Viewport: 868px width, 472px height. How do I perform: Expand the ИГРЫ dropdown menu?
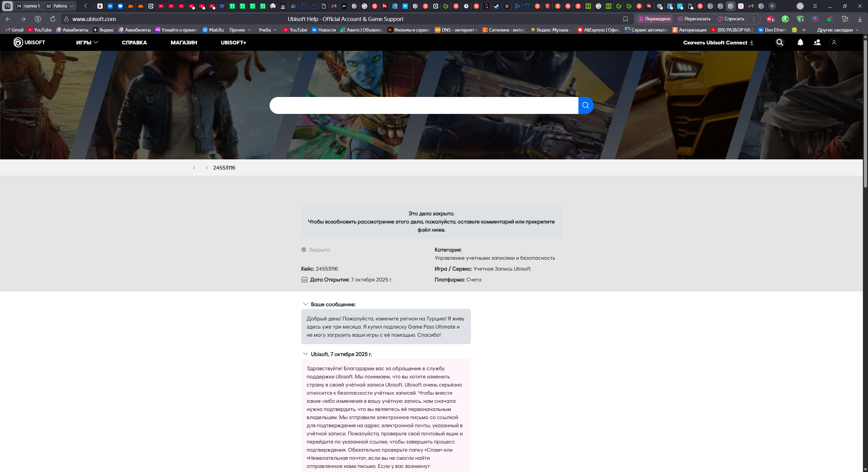click(87, 42)
